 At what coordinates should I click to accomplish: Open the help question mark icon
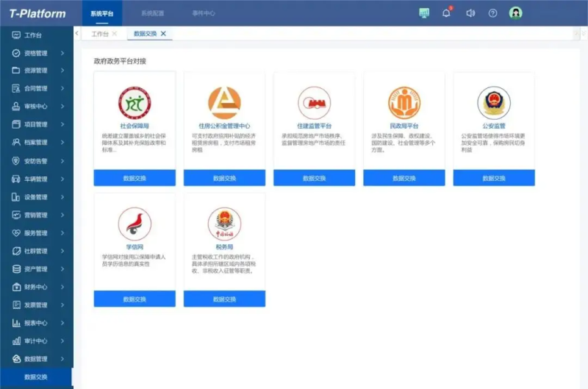pyautogui.click(x=492, y=13)
